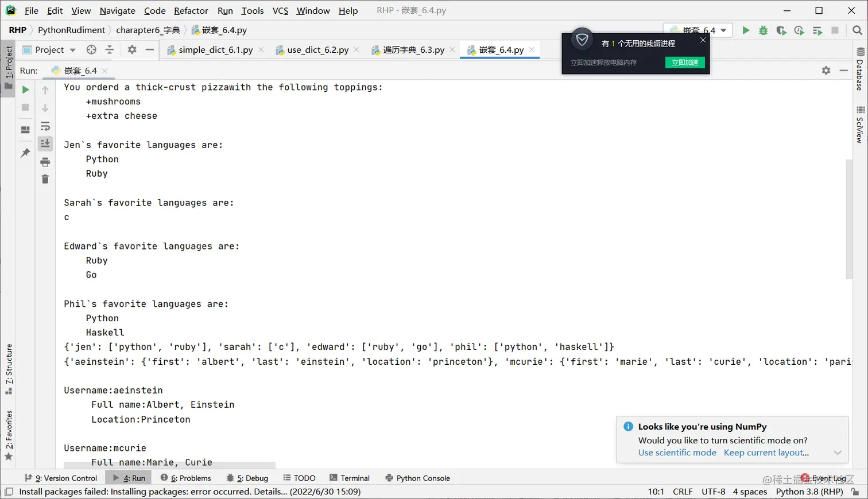Open the SciView side panel
The width and height of the screenshot is (868, 499).
click(860, 124)
